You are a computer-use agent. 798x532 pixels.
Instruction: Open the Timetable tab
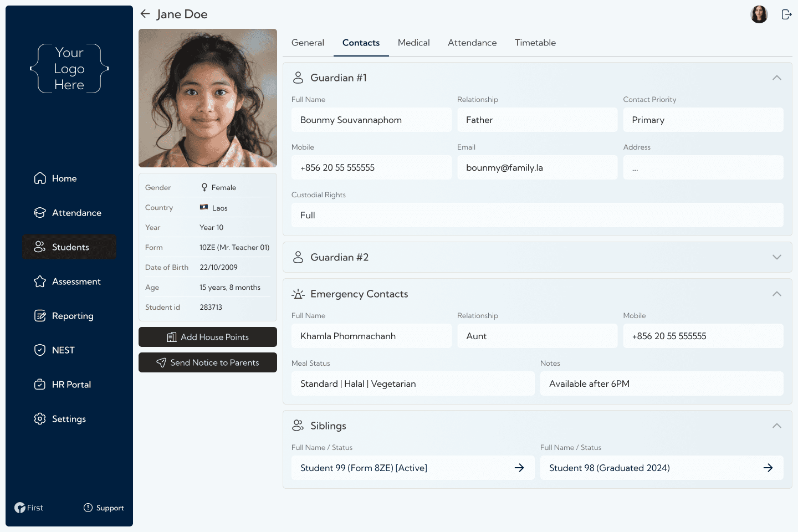(x=535, y=43)
